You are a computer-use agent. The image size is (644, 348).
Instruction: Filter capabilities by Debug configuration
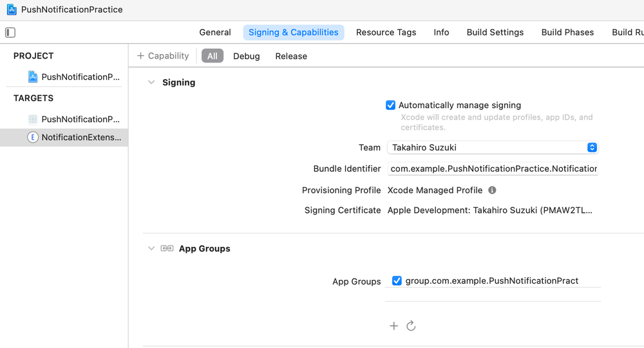click(x=247, y=56)
